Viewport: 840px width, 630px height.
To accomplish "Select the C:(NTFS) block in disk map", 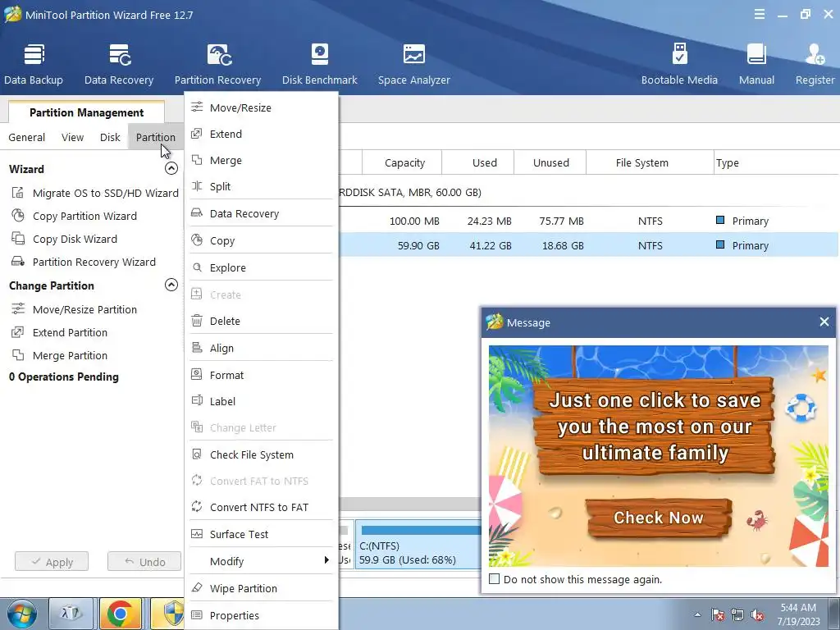I will click(x=418, y=545).
